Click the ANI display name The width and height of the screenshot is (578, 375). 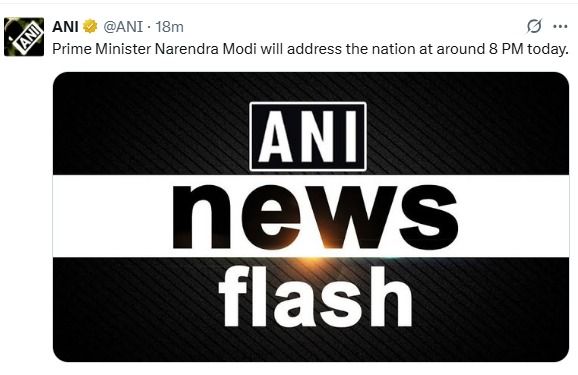65,27
